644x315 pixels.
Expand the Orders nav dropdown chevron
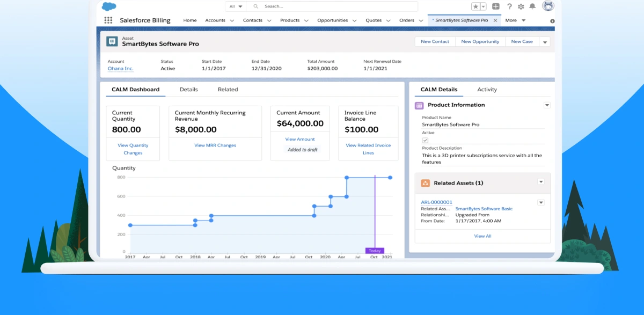[421, 20]
